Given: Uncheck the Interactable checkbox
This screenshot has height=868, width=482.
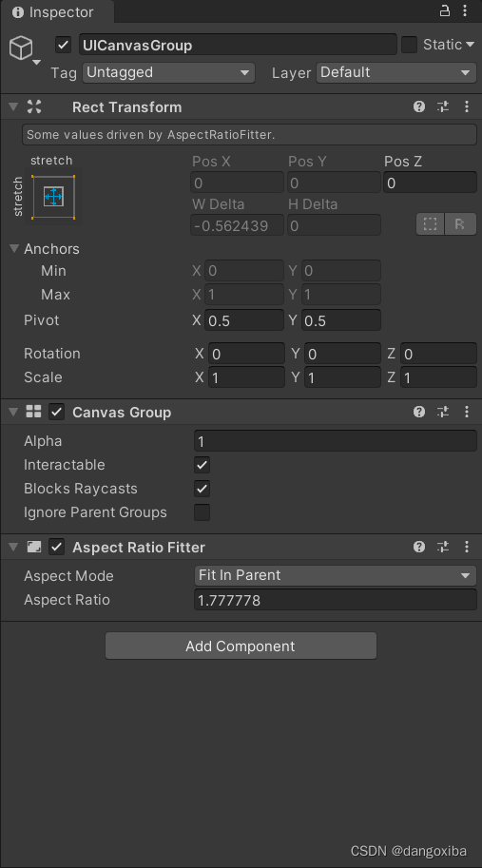Looking at the screenshot, I should click(x=202, y=465).
